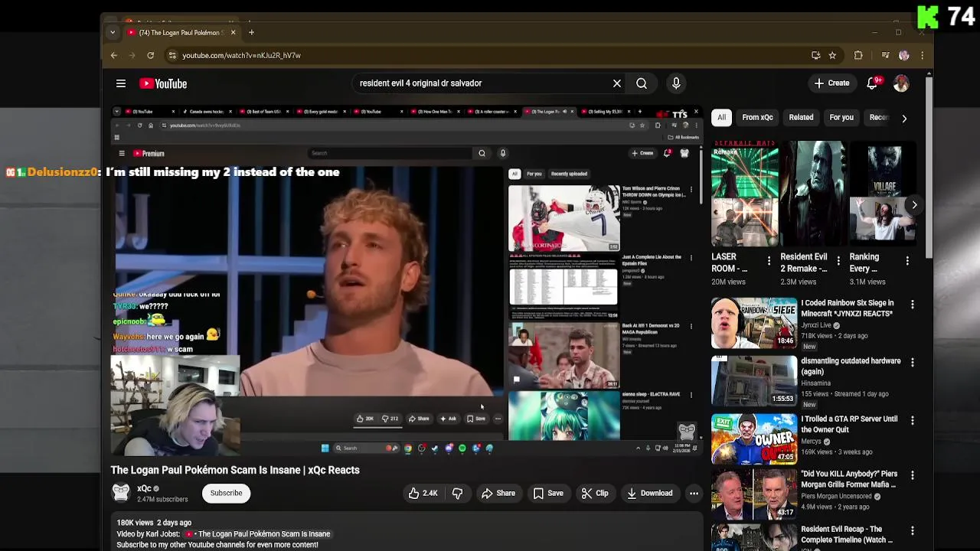Image resolution: width=980 pixels, height=551 pixels.
Task: Open the GTA RP Server Owner thumbnail
Action: (754, 439)
